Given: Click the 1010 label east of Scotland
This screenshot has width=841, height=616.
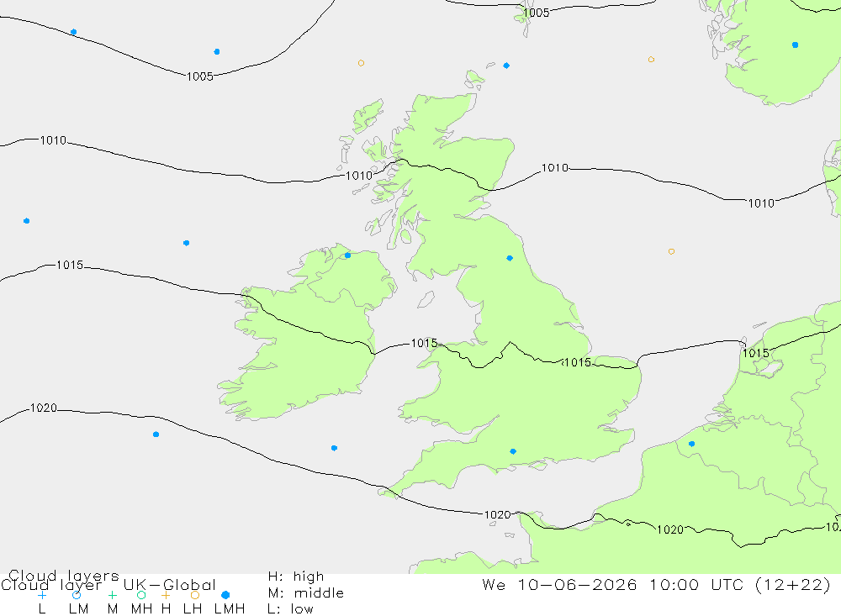Looking at the screenshot, I should pyautogui.click(x=554, y=168).
